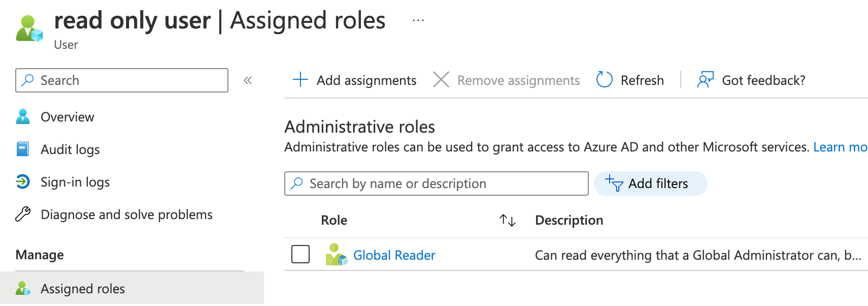
Task: Click the Administrative roles heading
Action: point(359,127)
